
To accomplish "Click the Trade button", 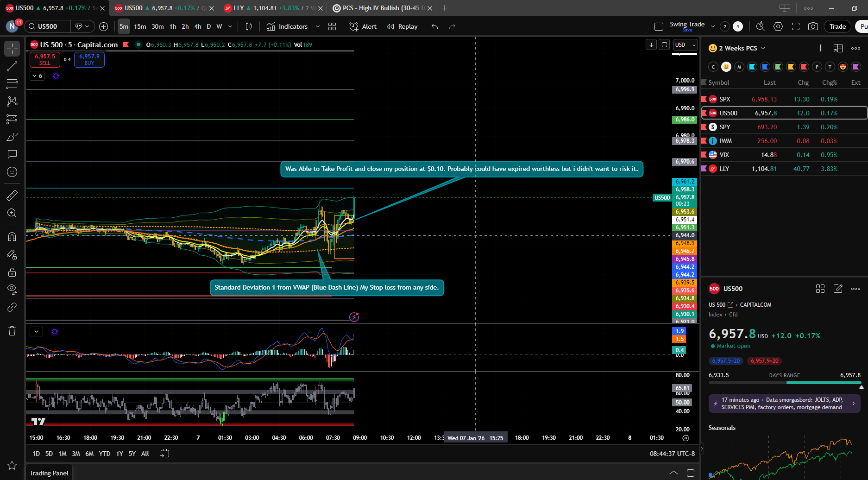I will tap(837, 26).
